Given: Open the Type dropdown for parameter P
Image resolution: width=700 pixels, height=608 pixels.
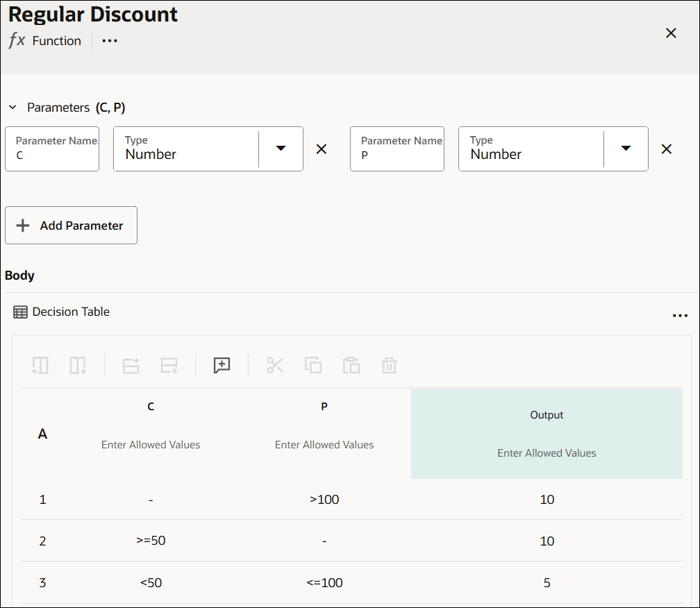Looking at the screenshot, I should pos(626,149).
